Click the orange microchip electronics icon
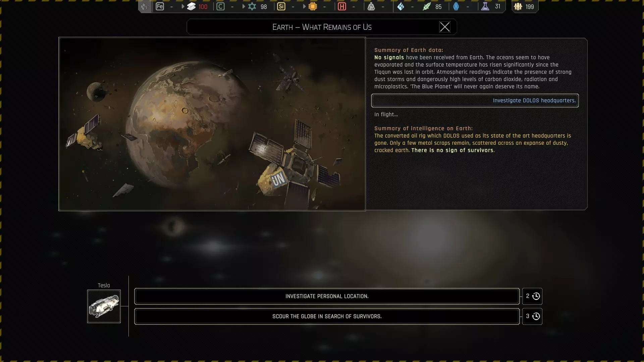Image resolution: width=644 pixels, height=362 pixels. coord(313,6)
